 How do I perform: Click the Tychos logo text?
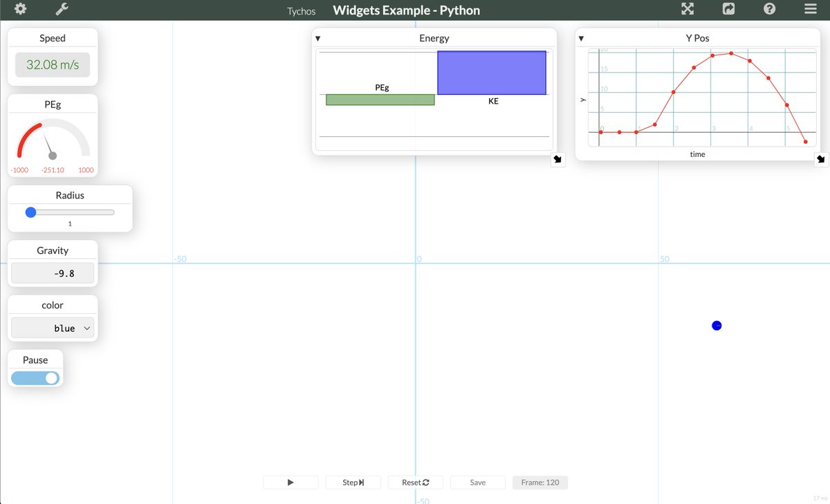tap(301, 11)
